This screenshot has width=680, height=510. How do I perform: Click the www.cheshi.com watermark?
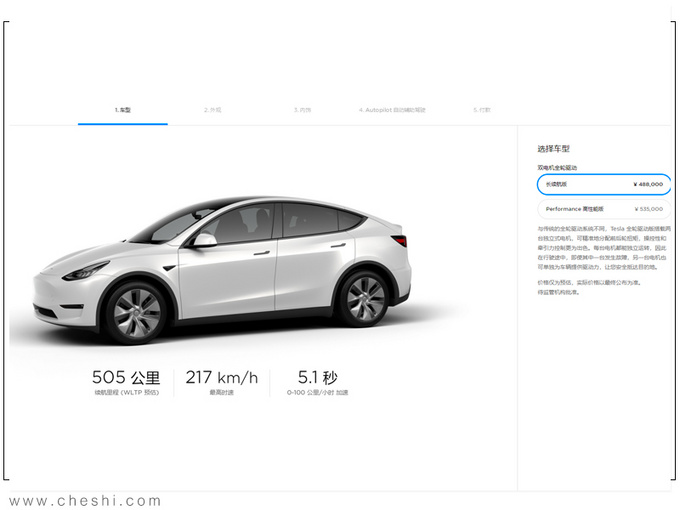pos(85,500)
